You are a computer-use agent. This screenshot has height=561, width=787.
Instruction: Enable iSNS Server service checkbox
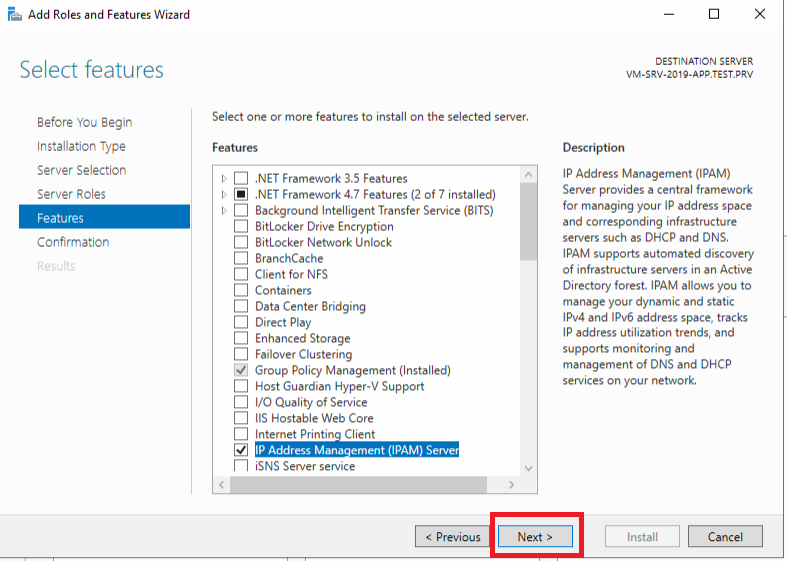241,466
